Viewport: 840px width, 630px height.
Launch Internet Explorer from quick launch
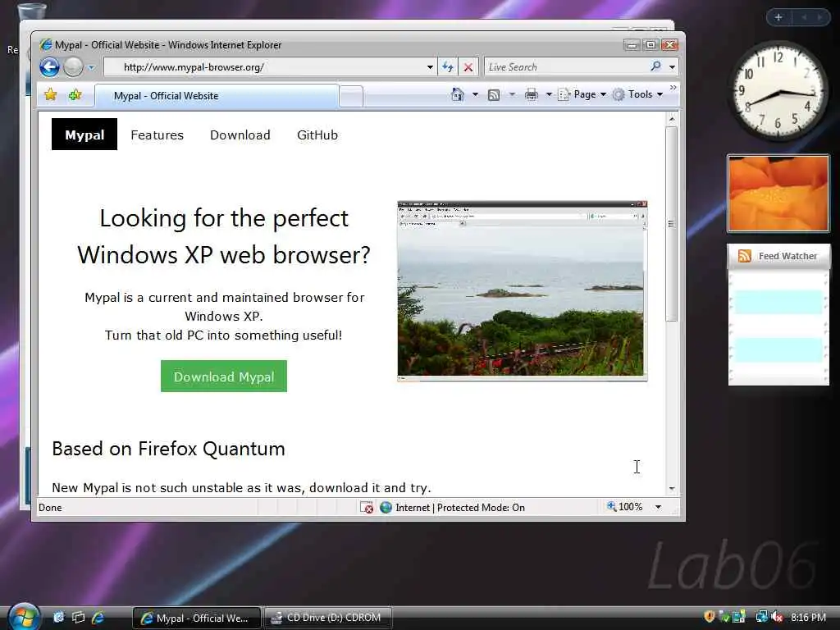98,617
